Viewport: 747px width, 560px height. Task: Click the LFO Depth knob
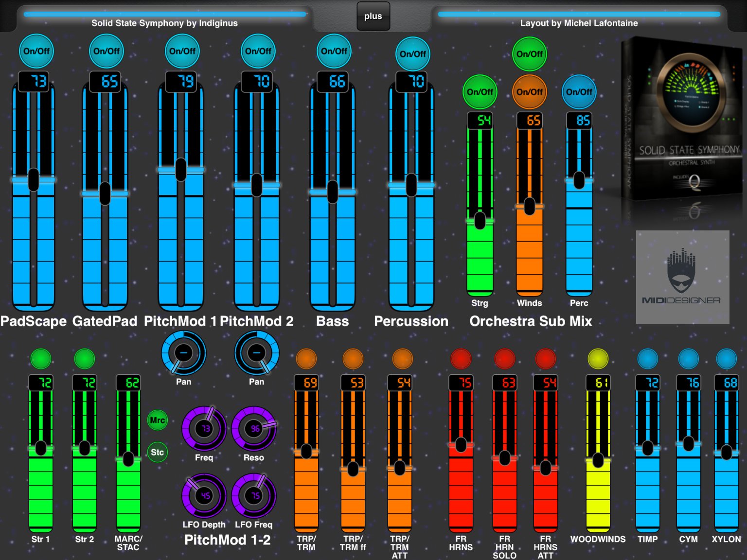coord(204,495)
